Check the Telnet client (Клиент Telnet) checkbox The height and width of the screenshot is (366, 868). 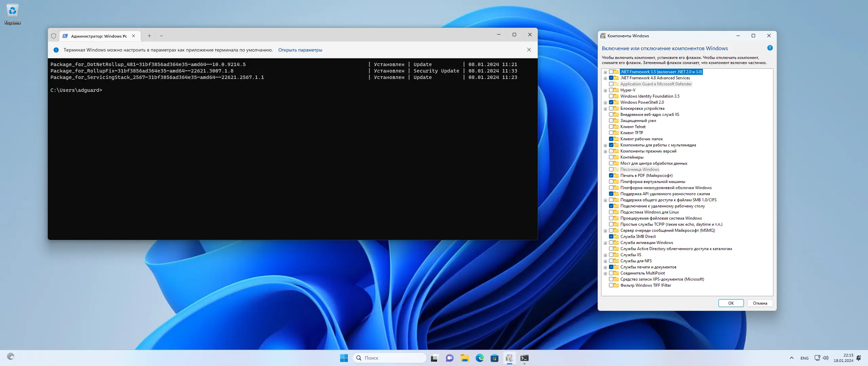[611, 127]
